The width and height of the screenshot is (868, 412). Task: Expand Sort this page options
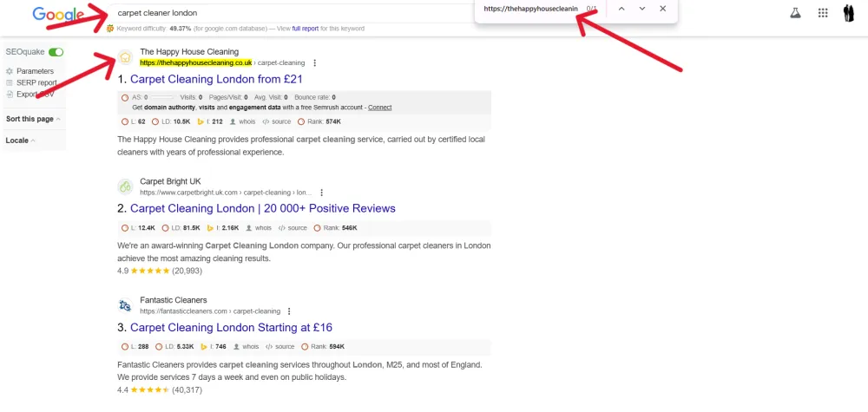coord(33,119)
